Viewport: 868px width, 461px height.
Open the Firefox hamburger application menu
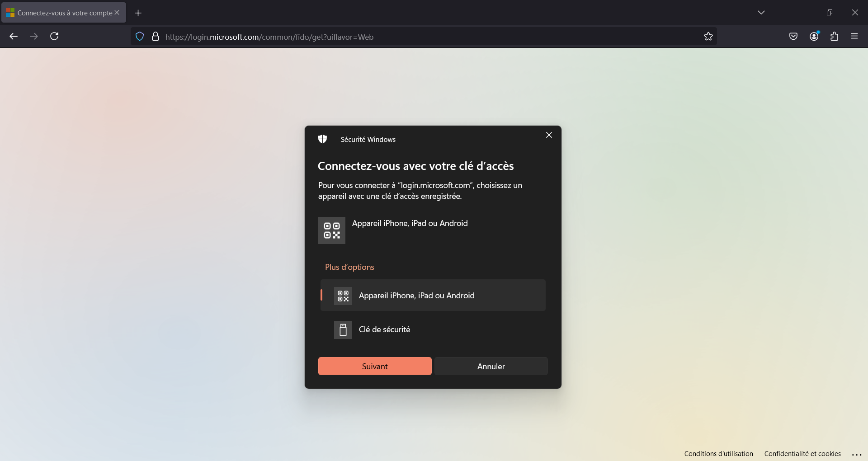(x=854, y=37)
